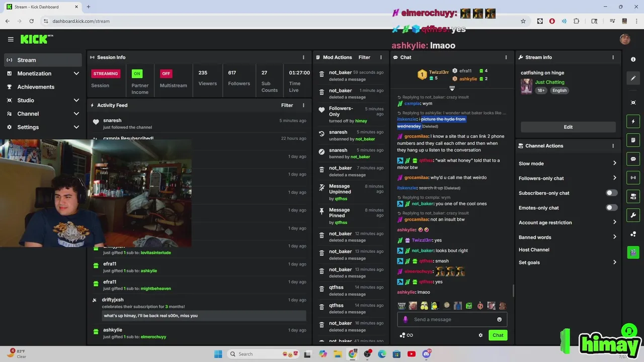Screen dimensions: 644x362
Task: Open Chat panel three-dot options
Action: point(506,57)
